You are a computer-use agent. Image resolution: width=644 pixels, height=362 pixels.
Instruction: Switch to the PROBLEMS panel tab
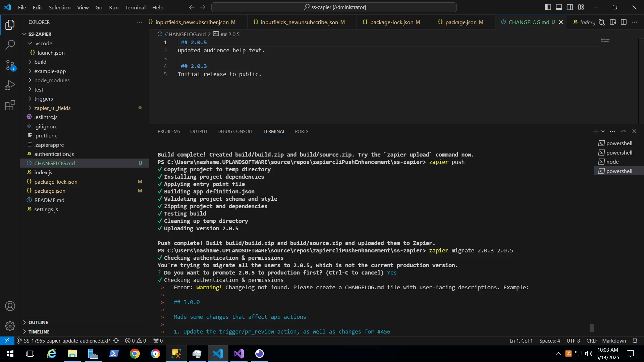[x=169, y=132]
